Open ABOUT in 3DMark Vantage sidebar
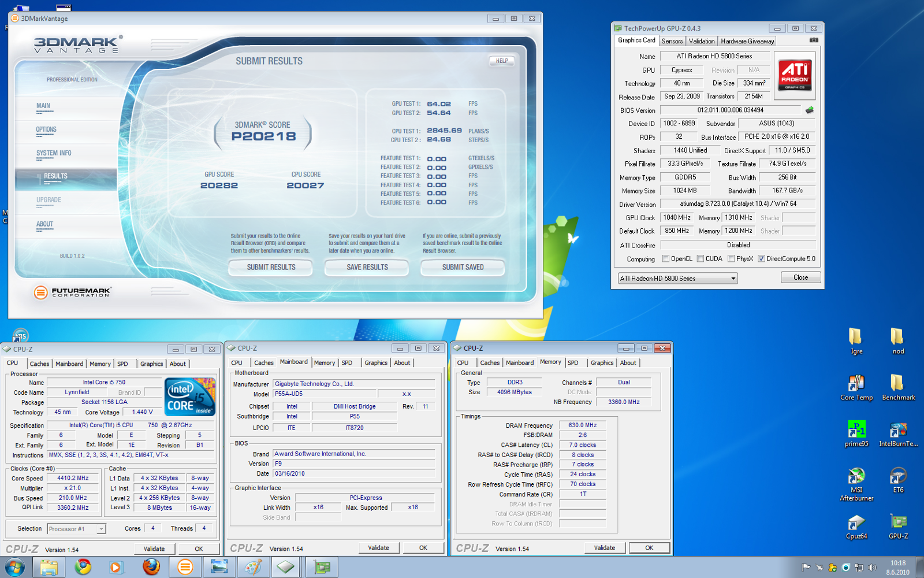Viewport: 924px width, 578px height. 44,224
